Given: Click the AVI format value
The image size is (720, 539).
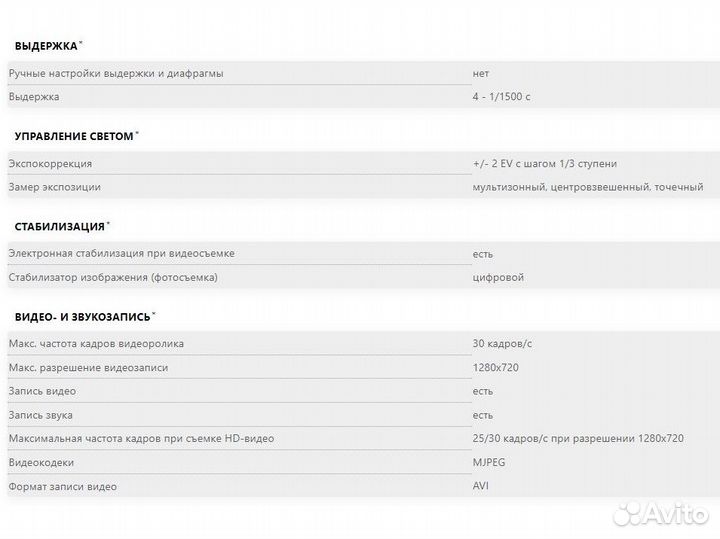Looking at the screenshot, I should click(481, 486).
